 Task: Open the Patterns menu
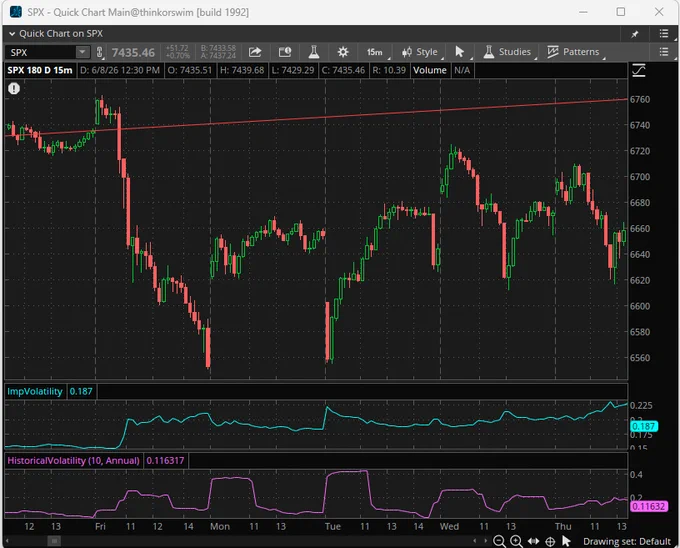(573, 52)
